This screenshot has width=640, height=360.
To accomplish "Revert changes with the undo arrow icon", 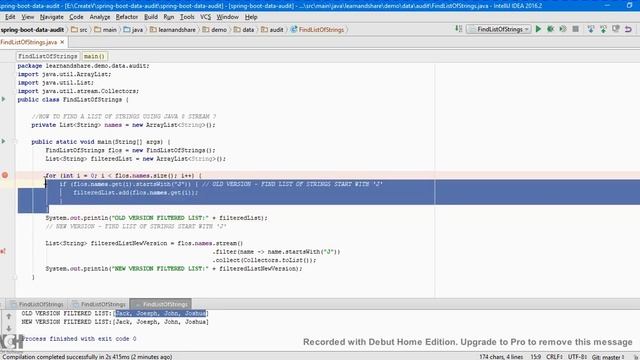I will pyautogui.click(x=629, y=29).
